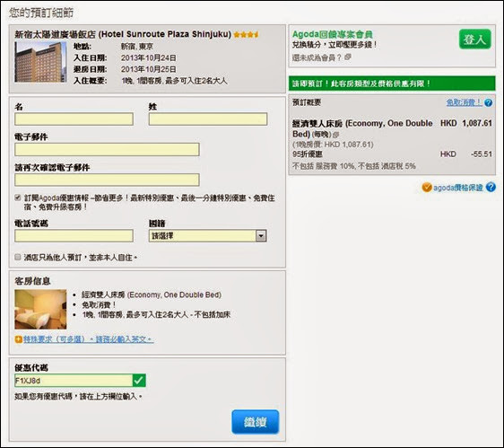The height and width of the screenshot is (448, 504).
Task: Click the Agoda回饋專案會員 heading
Action: [x=333, y=34]
